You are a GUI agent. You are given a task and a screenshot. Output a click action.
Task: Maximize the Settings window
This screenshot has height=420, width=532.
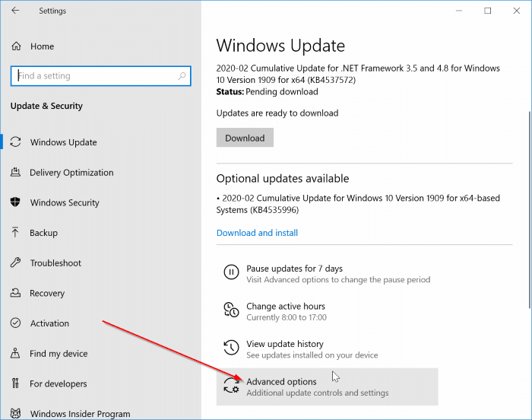488,11
